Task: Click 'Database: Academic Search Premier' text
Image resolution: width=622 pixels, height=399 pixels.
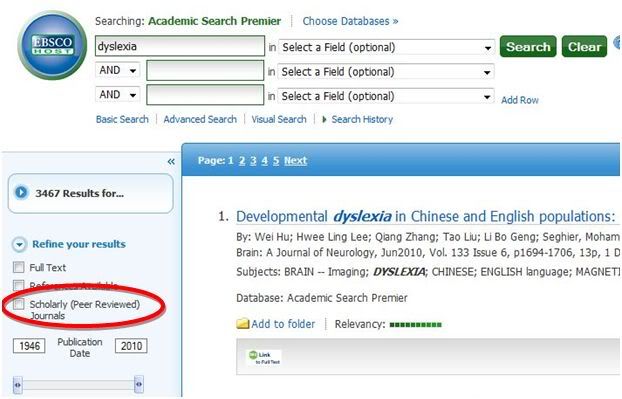Action: 322,298
